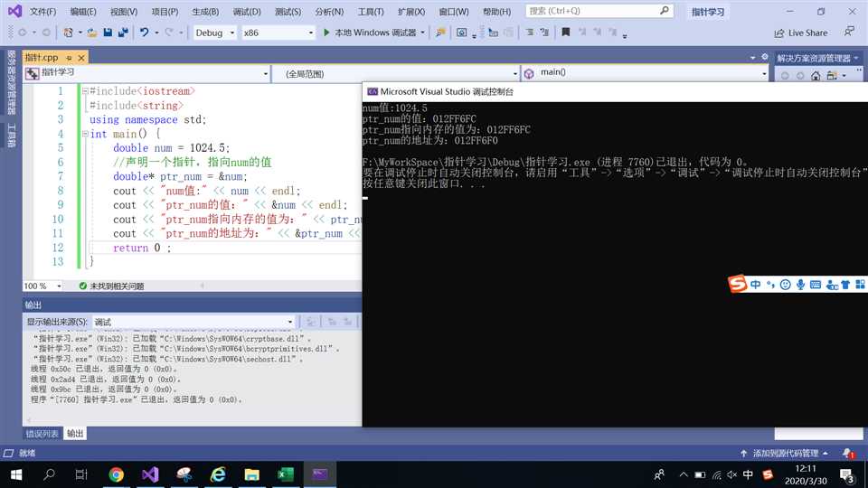Click the feedback person icon
This screenshot has height=488, width=868.
[849, 32]
